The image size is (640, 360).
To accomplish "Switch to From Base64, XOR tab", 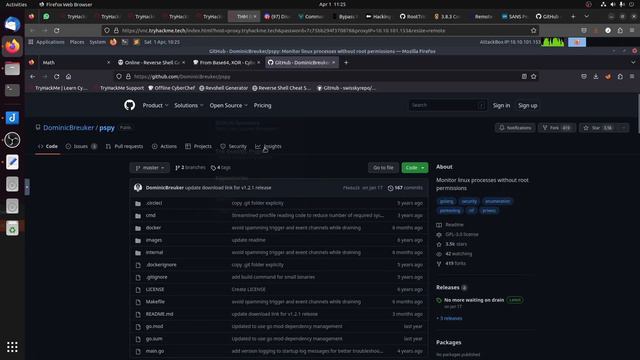I will pyautogui.click(x=226, y=62).
